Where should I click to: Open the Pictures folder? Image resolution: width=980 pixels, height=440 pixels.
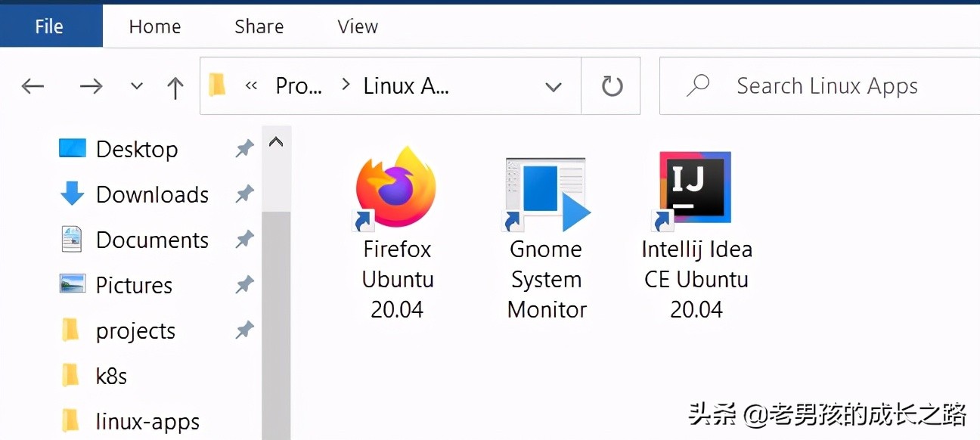(135, 285)
